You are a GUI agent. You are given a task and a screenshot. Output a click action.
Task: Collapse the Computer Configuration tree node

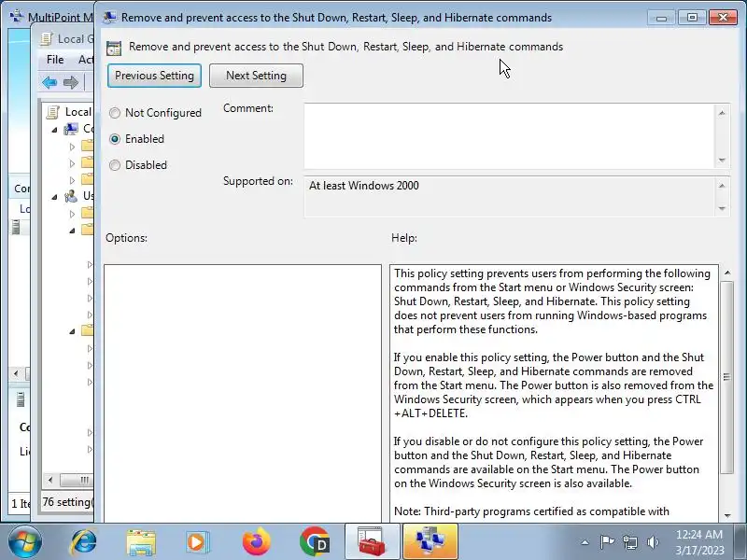55,130
